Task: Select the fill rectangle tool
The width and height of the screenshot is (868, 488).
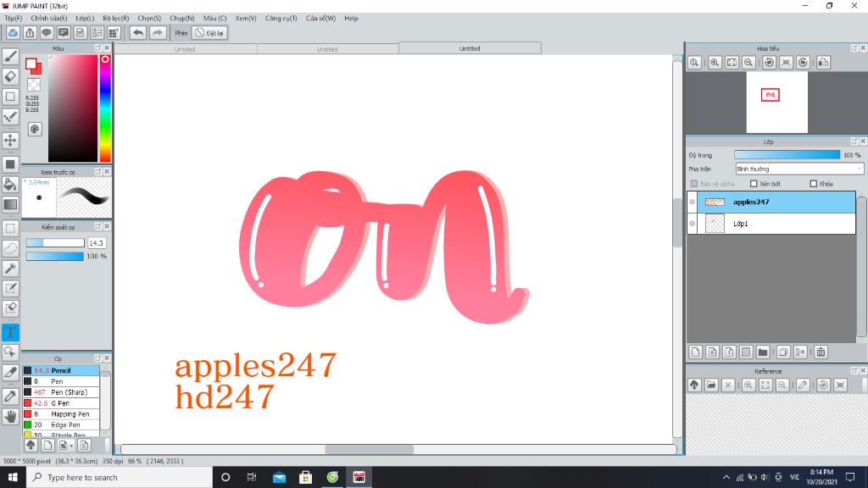Action: tap(10, 164)
